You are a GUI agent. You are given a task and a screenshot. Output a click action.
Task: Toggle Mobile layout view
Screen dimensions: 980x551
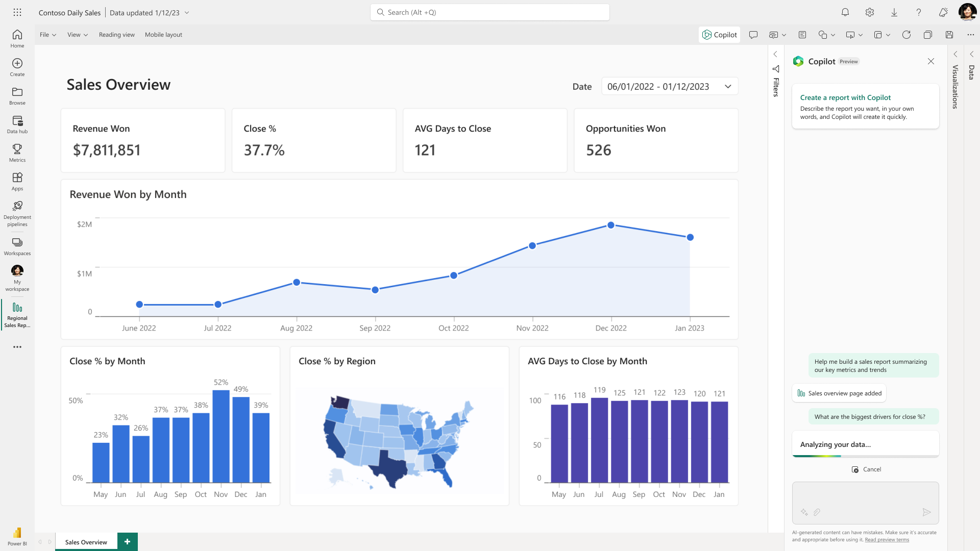pos(163,34)
